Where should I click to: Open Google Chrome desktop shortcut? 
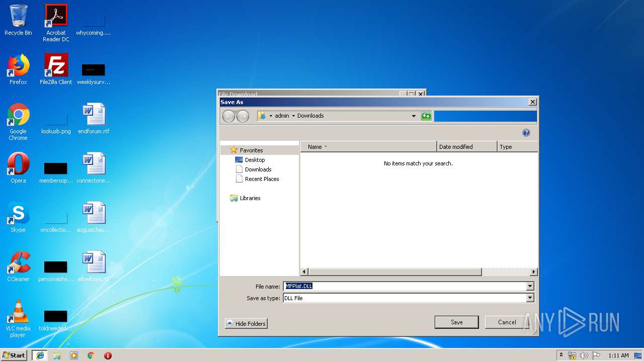tap(18, 122)
